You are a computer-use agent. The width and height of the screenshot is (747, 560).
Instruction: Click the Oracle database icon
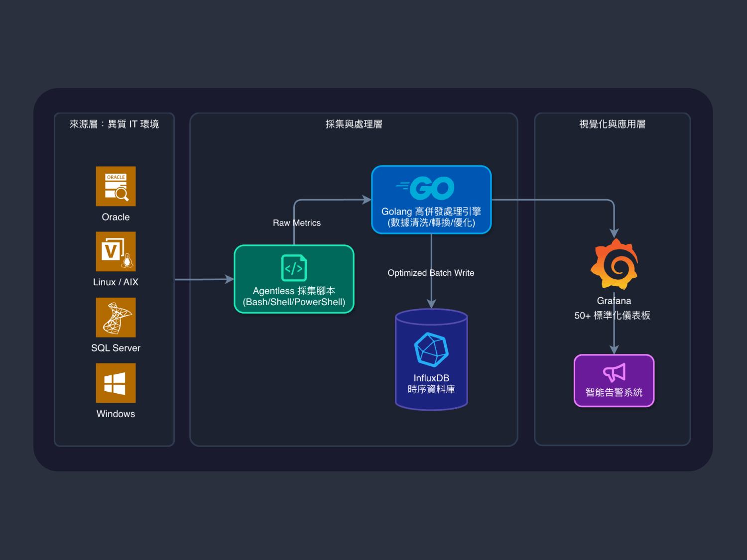coord(116,186)
